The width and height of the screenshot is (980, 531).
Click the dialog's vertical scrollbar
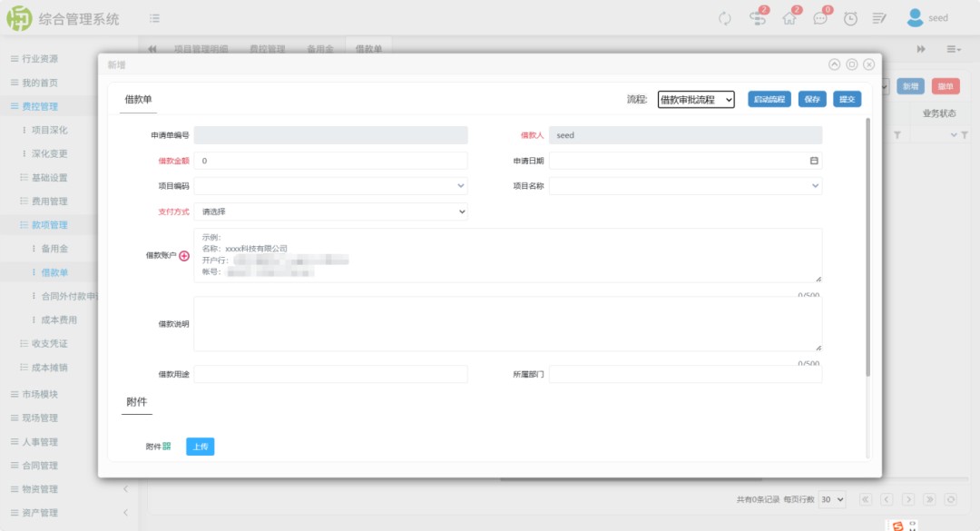pos(868,245)
